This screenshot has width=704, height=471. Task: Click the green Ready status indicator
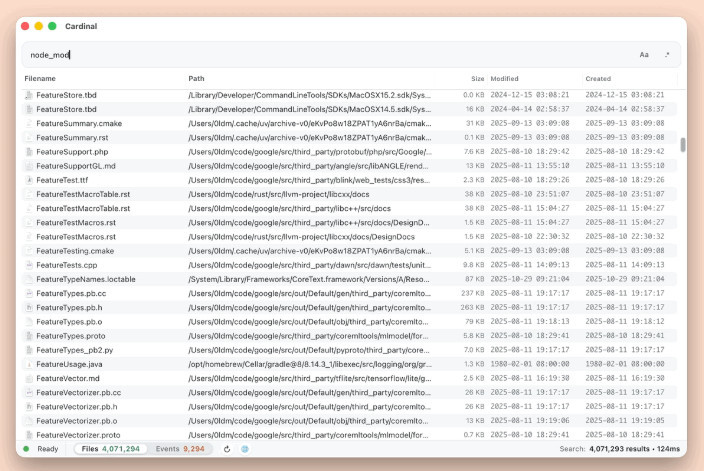[26, 449]
